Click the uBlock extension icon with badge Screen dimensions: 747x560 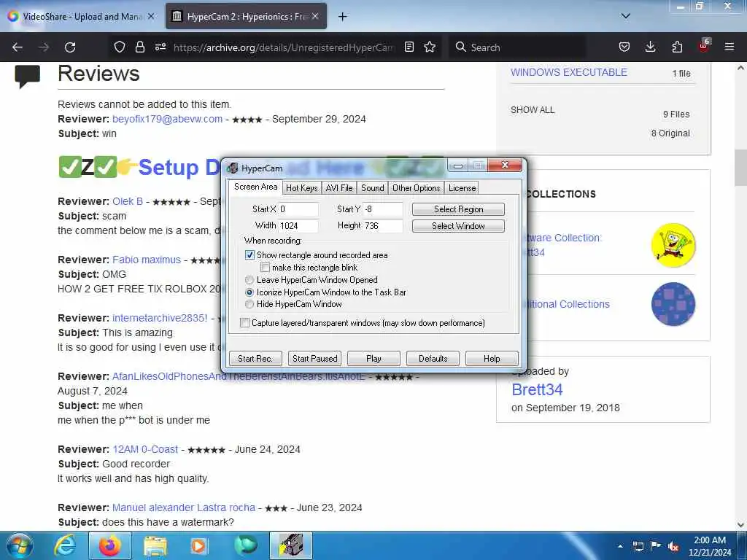tap(704, 46)
